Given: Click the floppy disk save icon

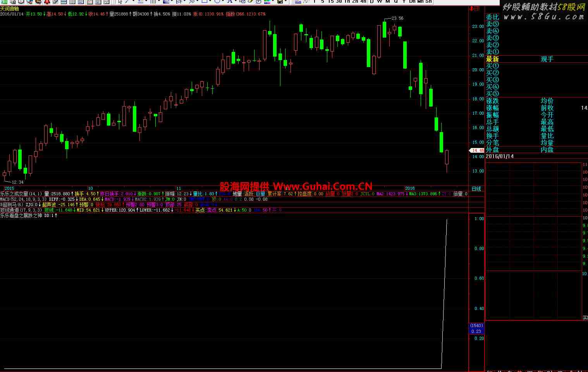Looking at the screenshot, I should (x=280, y=2).
